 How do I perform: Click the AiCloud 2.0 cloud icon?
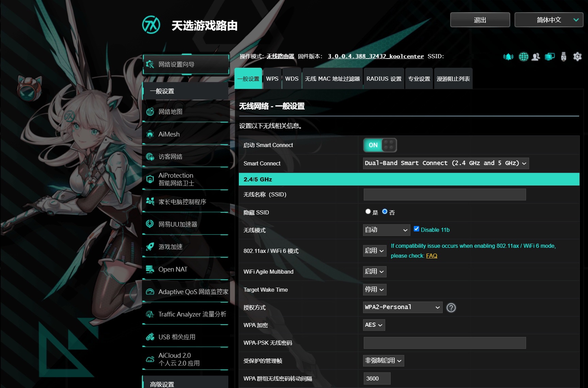(150, 359)
